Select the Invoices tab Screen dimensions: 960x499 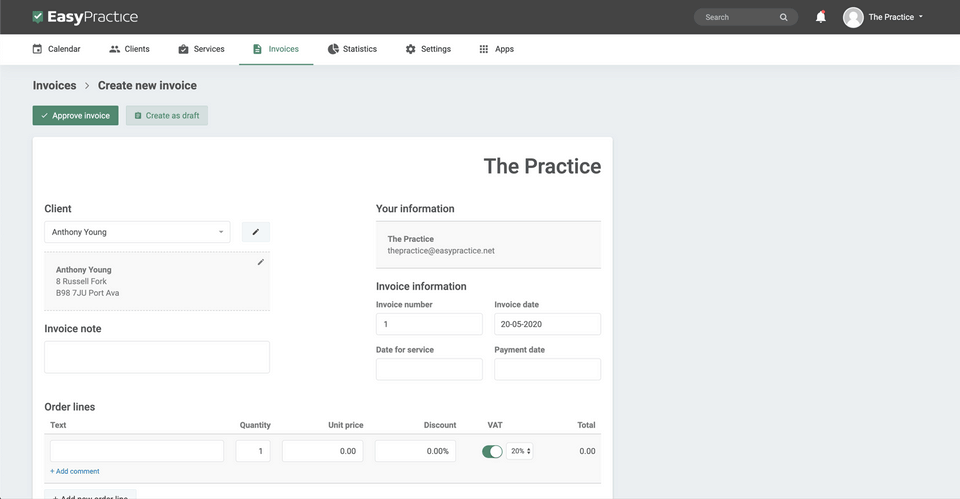[276, 49]
